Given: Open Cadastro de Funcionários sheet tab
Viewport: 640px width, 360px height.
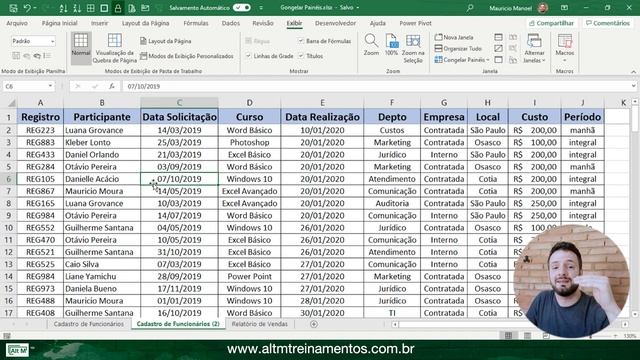Looking at the screenshot, I should coord(89,324).
